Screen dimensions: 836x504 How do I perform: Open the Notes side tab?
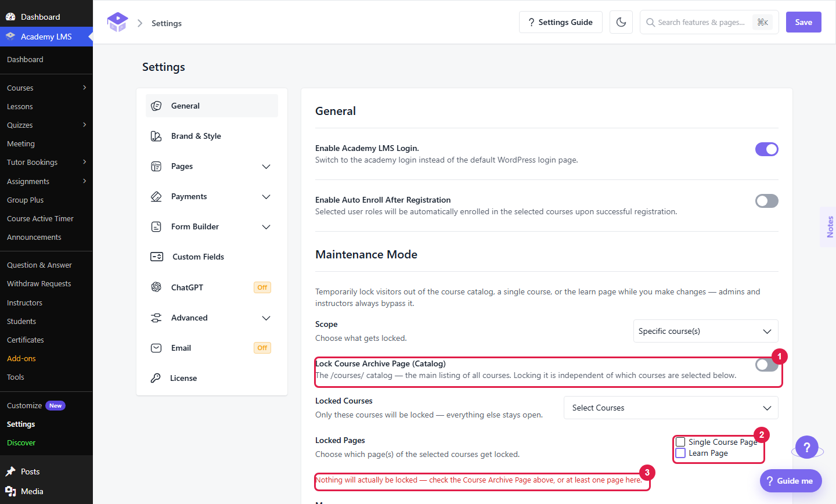pos(828,227)
